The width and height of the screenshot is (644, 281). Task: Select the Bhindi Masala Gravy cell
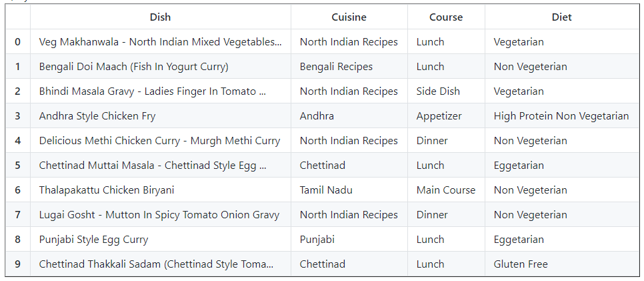tap(153, 91)
